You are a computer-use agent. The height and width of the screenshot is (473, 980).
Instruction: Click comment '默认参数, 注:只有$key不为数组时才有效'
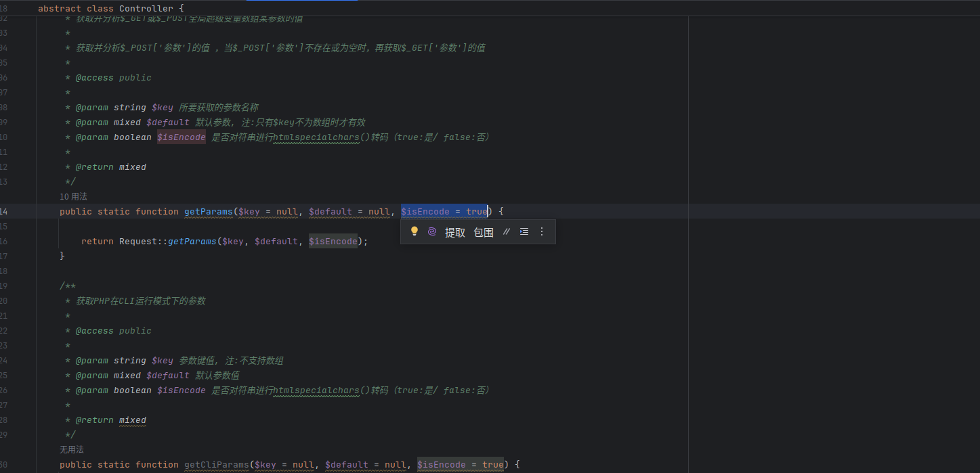coord(280,122)
